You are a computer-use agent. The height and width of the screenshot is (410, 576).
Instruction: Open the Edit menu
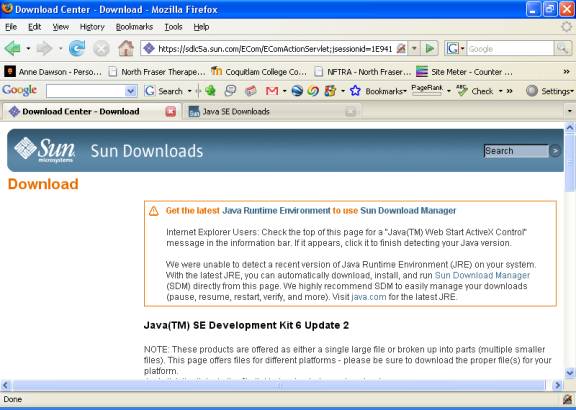point(35,27)
